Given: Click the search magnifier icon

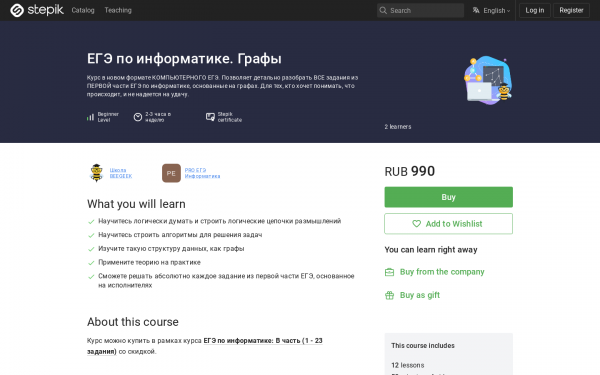Looking at the screenshot, I should click(383, 10).
